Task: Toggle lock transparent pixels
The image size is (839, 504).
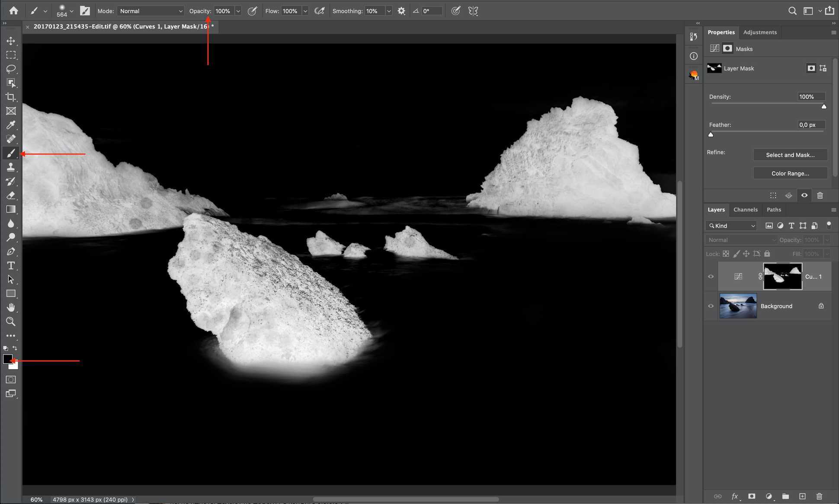Action: click(x=726, y=254)
